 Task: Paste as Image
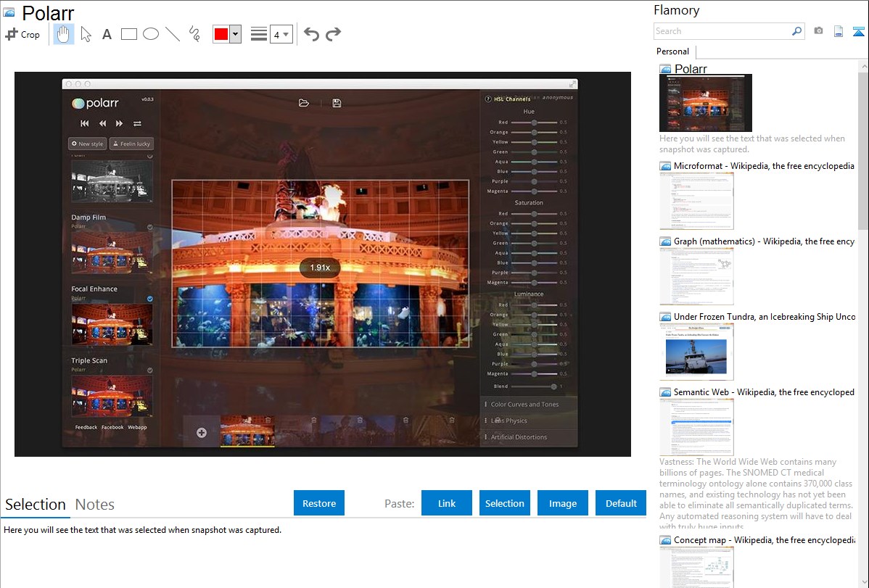(x=562, y=503)
